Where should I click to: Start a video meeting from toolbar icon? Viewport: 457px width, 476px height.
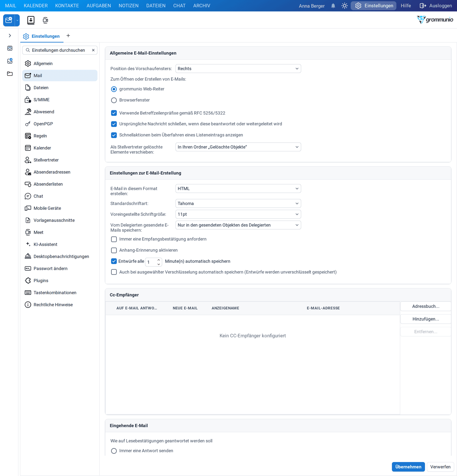pyautogui.click(x=45, y=20)
